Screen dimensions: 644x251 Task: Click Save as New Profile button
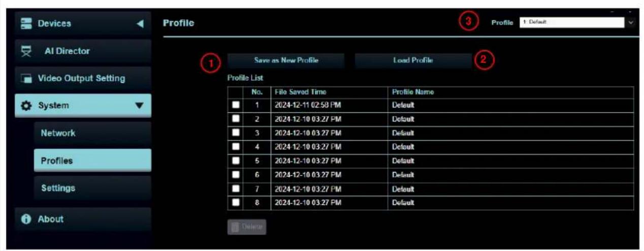pos(286,60)
